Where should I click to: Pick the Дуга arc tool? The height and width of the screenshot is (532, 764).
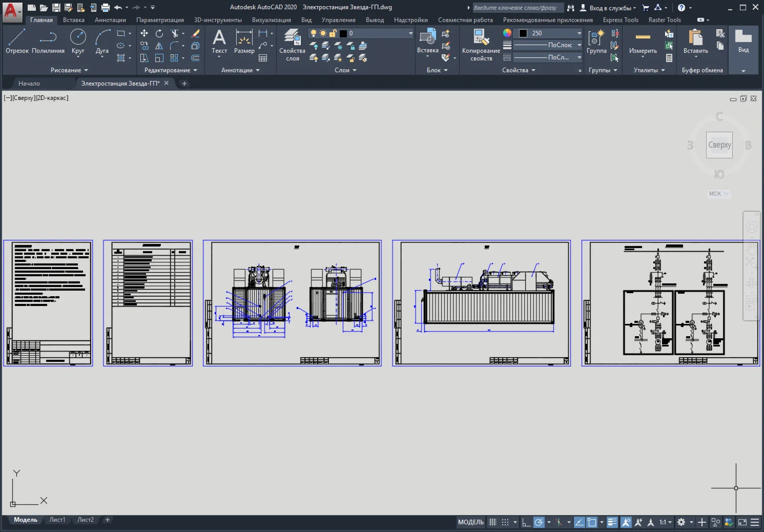click(102, 42)
